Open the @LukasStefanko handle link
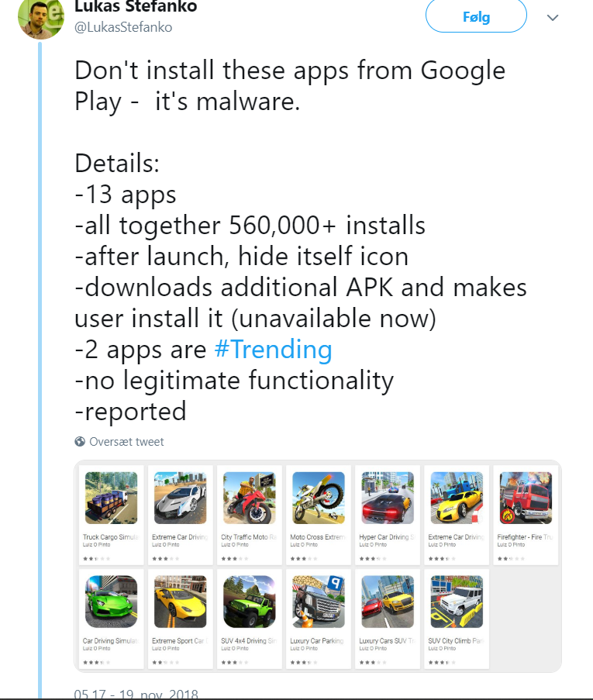Image resolution: width=593 pixels, height=700 pixels. click(x=123, y=27)
